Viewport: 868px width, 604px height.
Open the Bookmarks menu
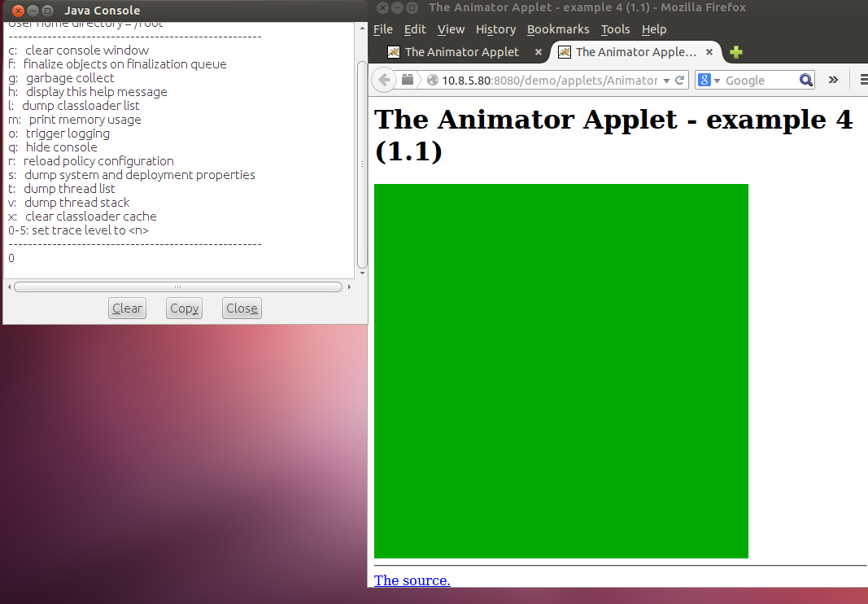pos(557,29)
